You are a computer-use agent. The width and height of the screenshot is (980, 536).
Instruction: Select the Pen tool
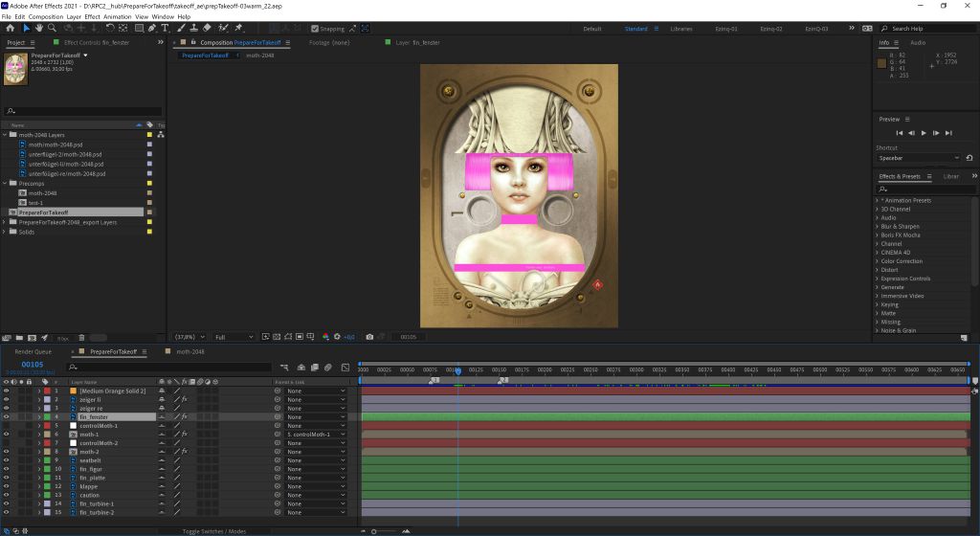coord(152,28)
